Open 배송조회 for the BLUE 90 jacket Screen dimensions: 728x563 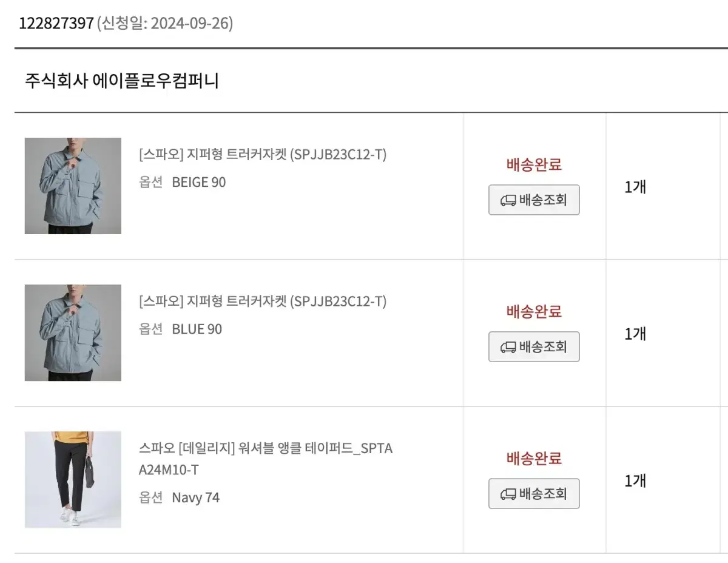point(534,347)
